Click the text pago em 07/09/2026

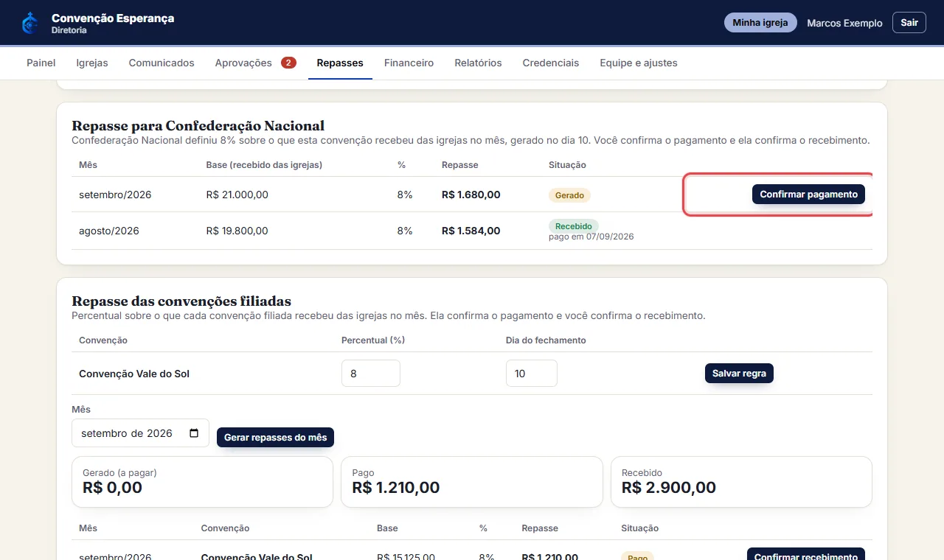pos(591,237)
